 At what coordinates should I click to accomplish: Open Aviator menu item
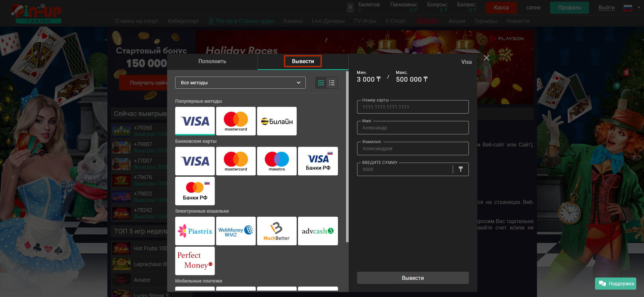coord(427,21)
